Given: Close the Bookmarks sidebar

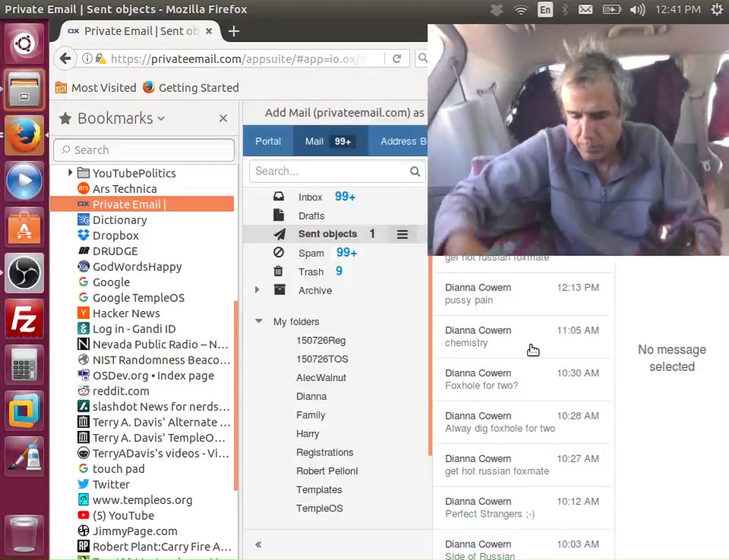Looking at the screenshot, I should click(223, 118).
